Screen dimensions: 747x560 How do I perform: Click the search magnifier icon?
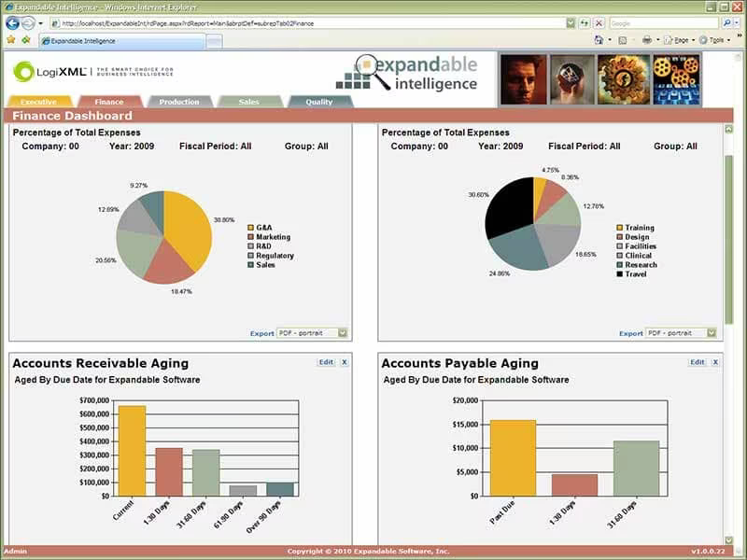tap(726, 23)
